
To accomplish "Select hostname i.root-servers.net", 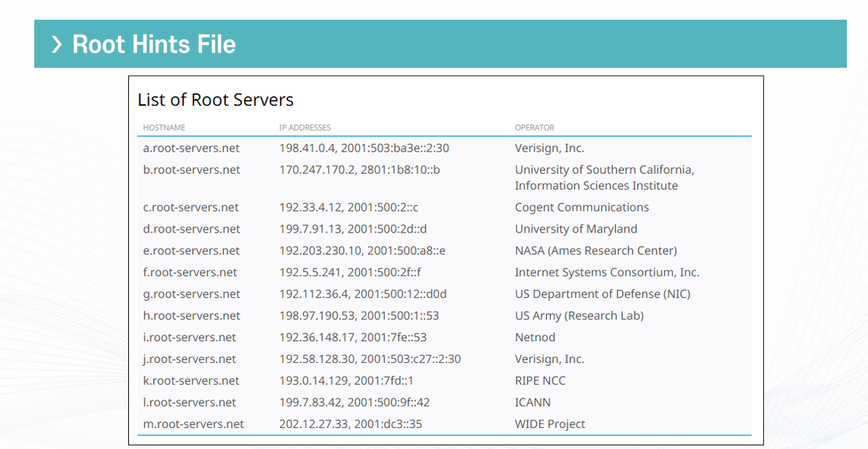I will (189, 337).
